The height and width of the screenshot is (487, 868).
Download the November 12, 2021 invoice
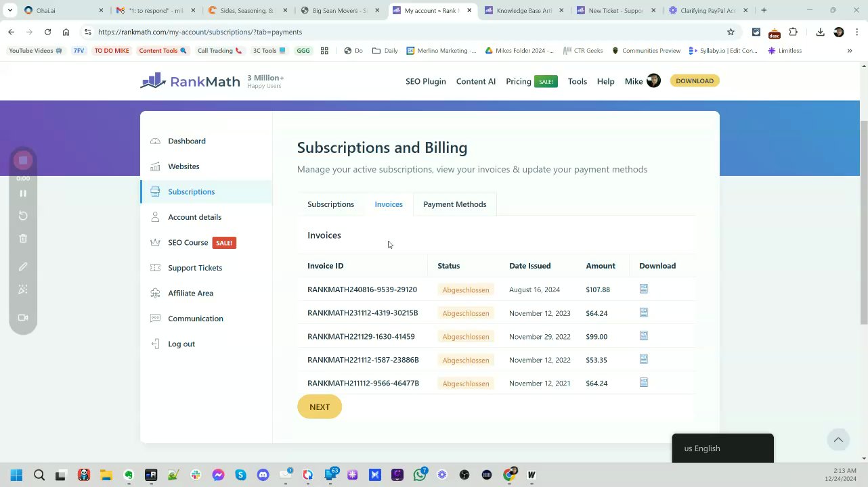pos(644,382)
